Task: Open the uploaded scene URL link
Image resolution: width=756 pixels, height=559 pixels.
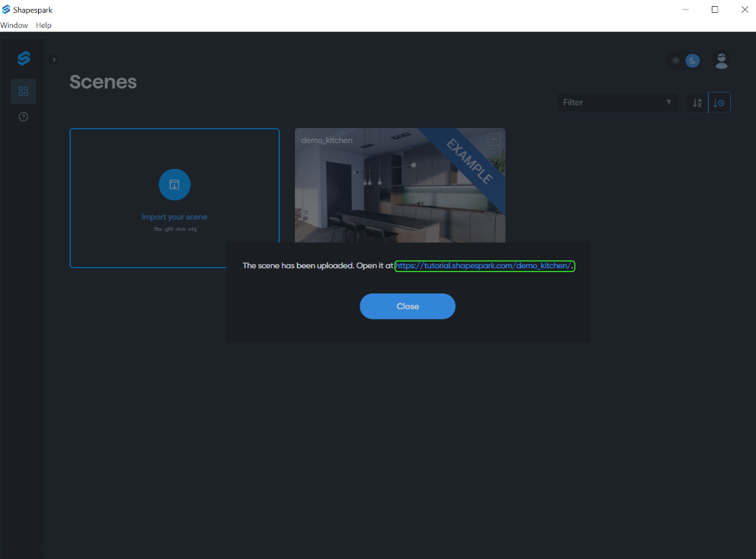Action: click(x=484, y=266)
